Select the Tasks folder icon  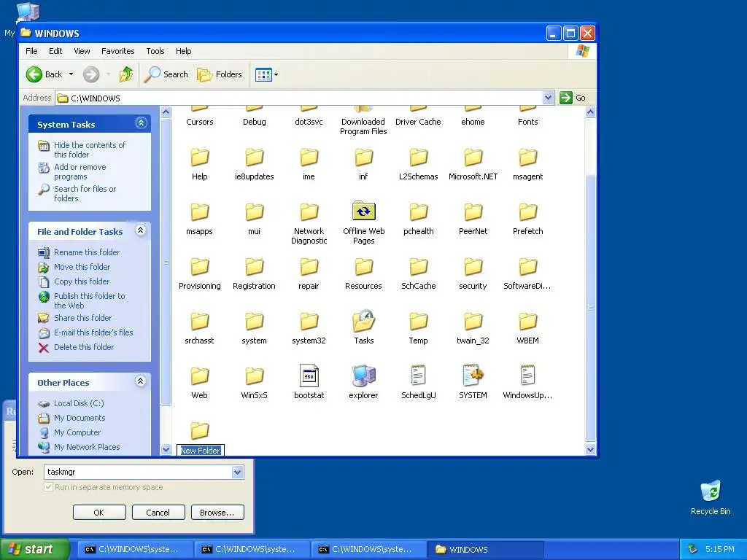tap(363, 321)
